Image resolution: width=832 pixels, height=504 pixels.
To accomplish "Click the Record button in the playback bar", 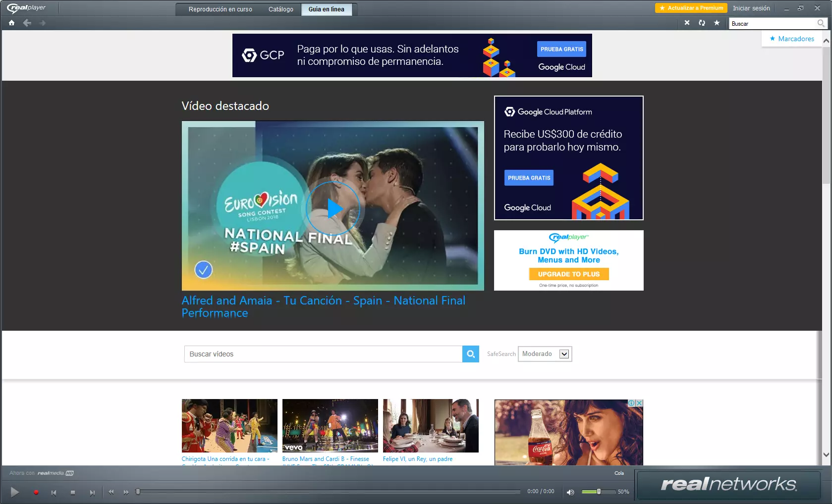I will coord(35,492).
